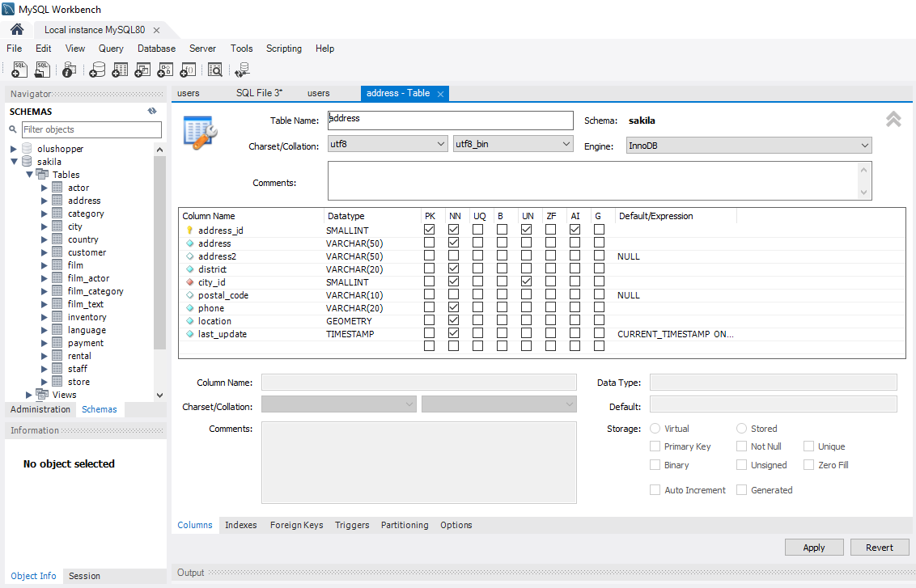Click the Table Name input field
Viewport: 916px width, 588px height.
451,121
